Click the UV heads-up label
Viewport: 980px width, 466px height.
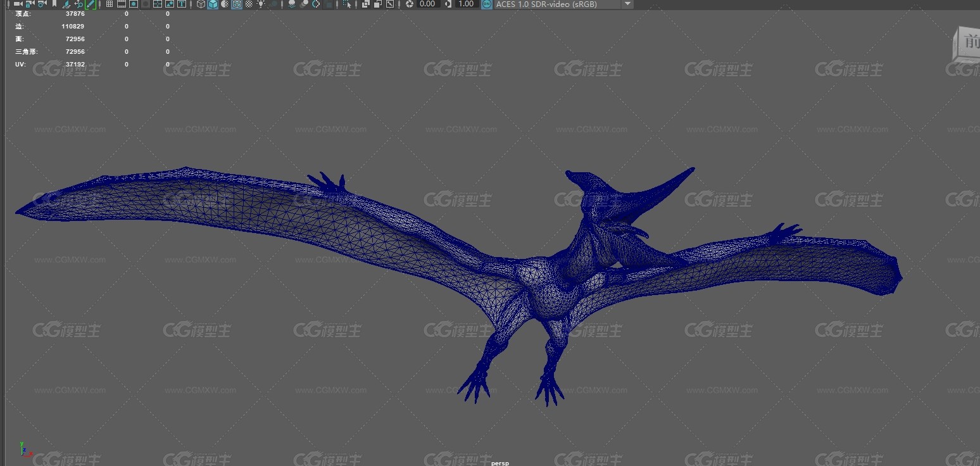tap(20, 64)
